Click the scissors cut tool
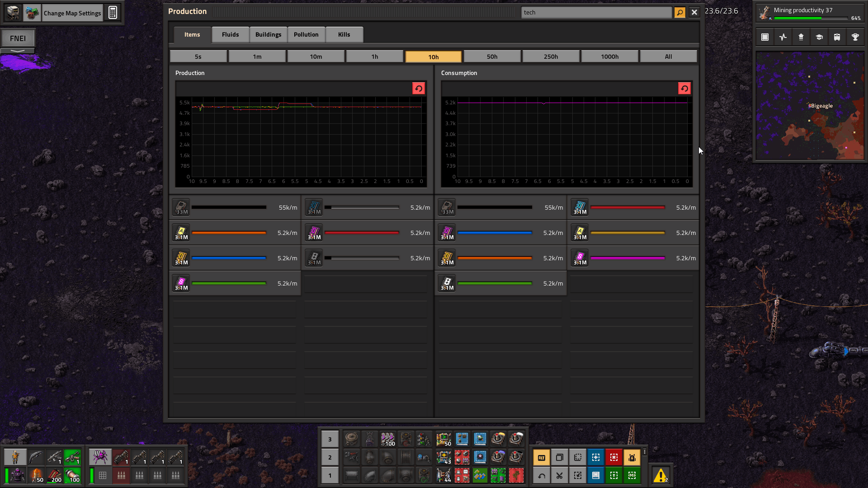868x488 pixels. tap(559, 475)
